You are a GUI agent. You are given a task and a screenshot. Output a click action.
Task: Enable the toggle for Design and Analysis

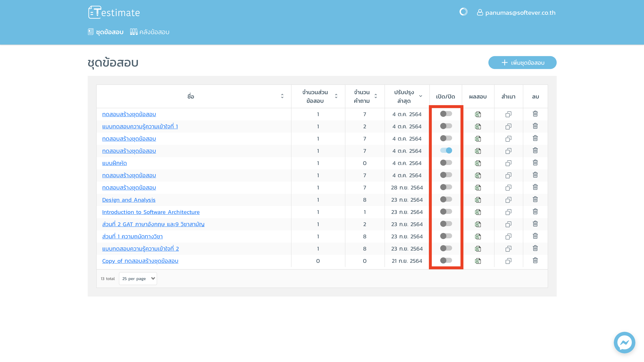point(446,200)
